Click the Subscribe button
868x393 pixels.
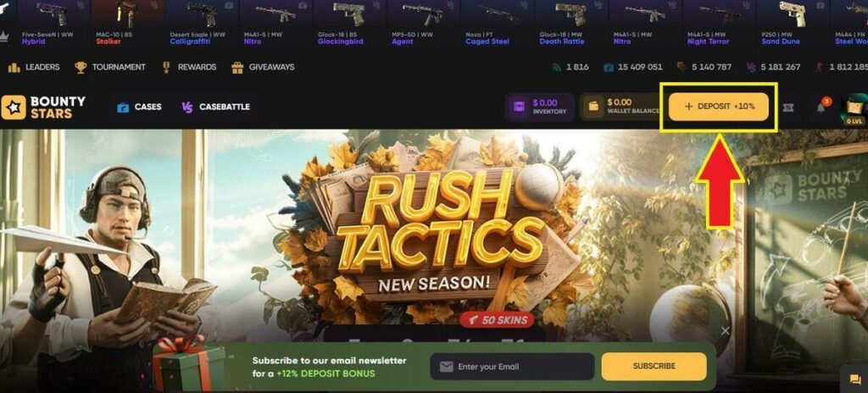[654, 367]
